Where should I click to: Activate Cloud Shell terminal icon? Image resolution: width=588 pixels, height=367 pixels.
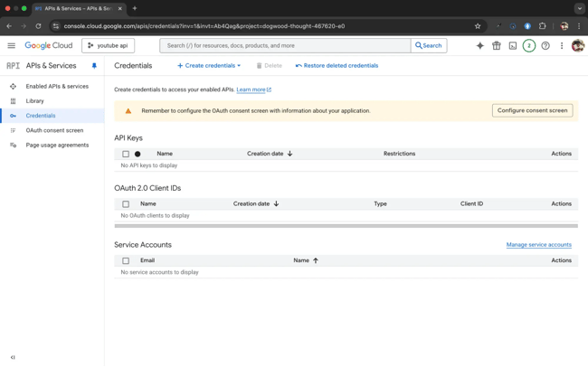(x=512, y=45)
